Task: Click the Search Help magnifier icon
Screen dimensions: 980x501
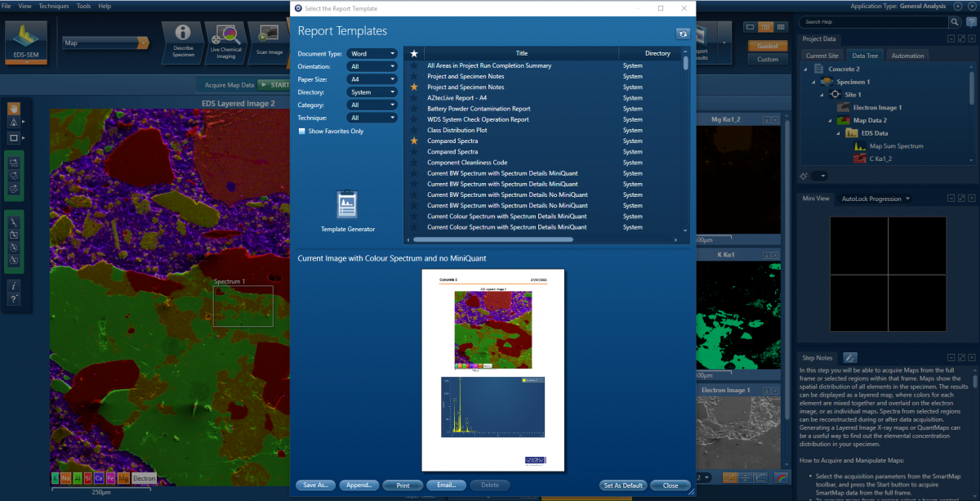Action: click(x=954, y=23)
